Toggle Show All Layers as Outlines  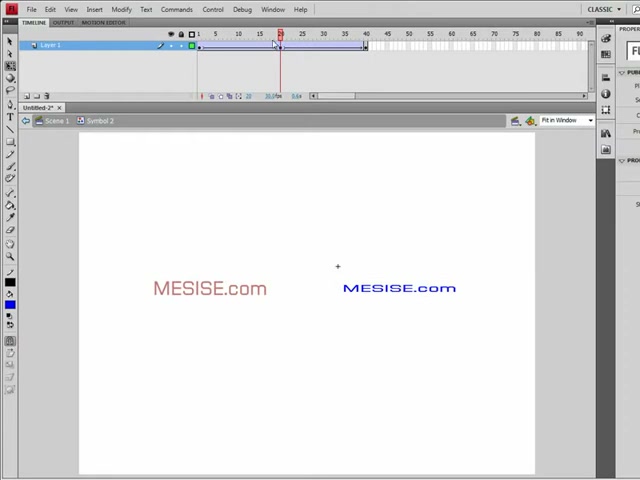tap(191, 34)
